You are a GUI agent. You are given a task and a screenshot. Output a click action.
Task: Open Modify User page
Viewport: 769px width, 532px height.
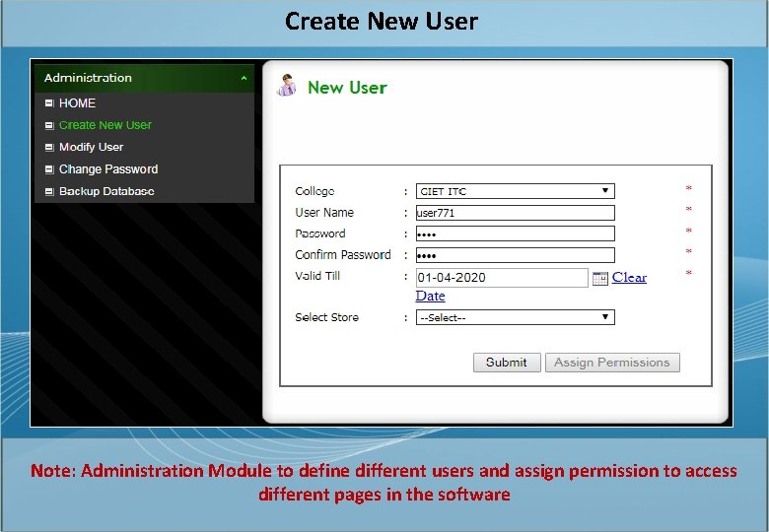point(92,147)
